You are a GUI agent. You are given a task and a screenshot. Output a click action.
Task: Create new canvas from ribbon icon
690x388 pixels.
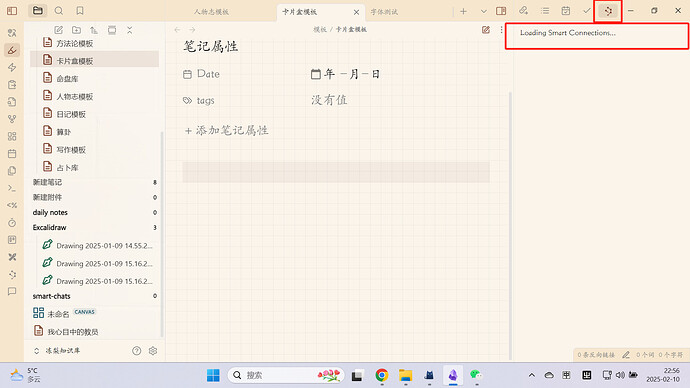(12, 136)
